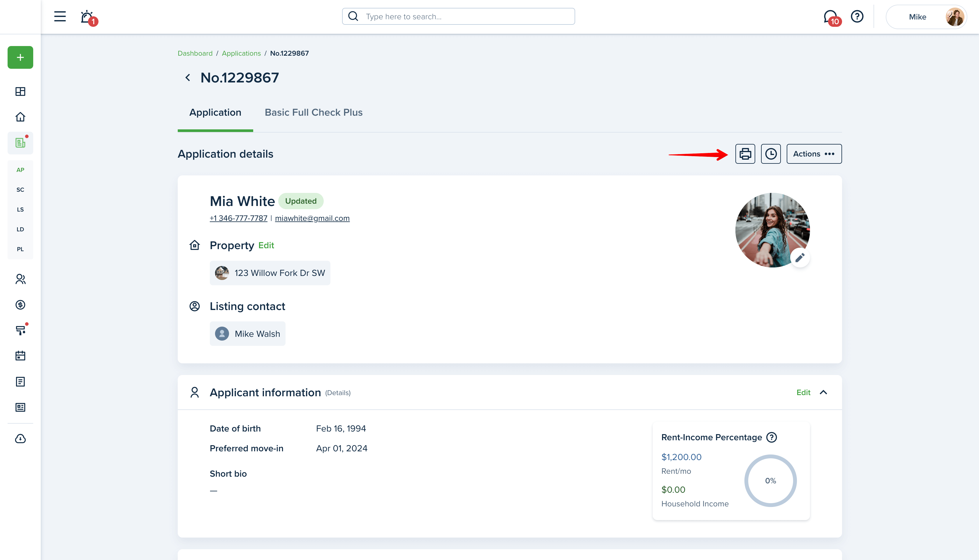Switch to the Application tab
Image resolution: width=979 pixels, height=560 pixels.
coord(215,112)
